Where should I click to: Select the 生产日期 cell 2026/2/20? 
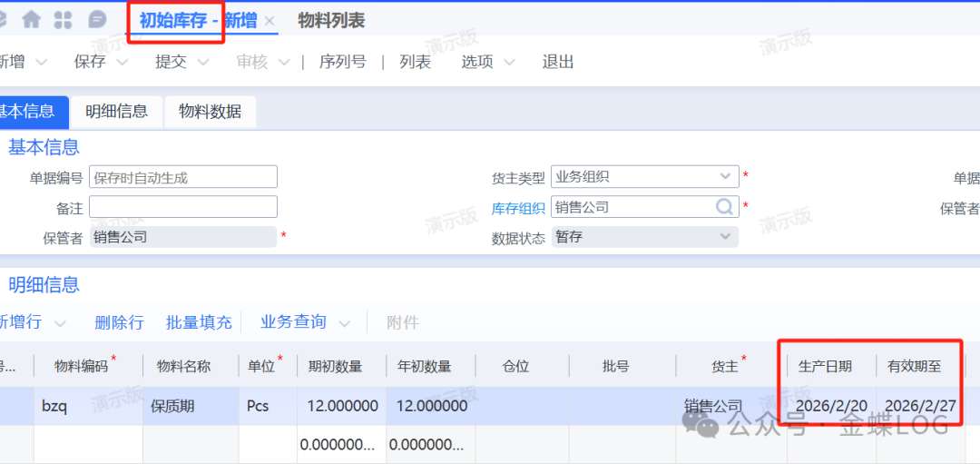click(830, 406)
